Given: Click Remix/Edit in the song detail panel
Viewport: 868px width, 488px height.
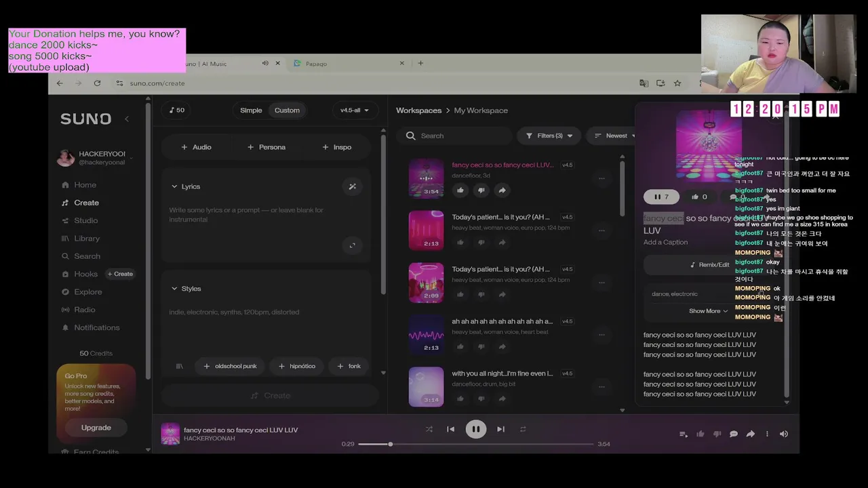Looking at the screenshot, I should (x=710, y=264).
